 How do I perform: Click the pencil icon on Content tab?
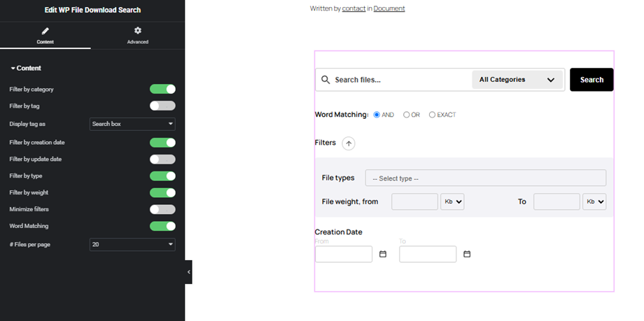coord(45,31)
